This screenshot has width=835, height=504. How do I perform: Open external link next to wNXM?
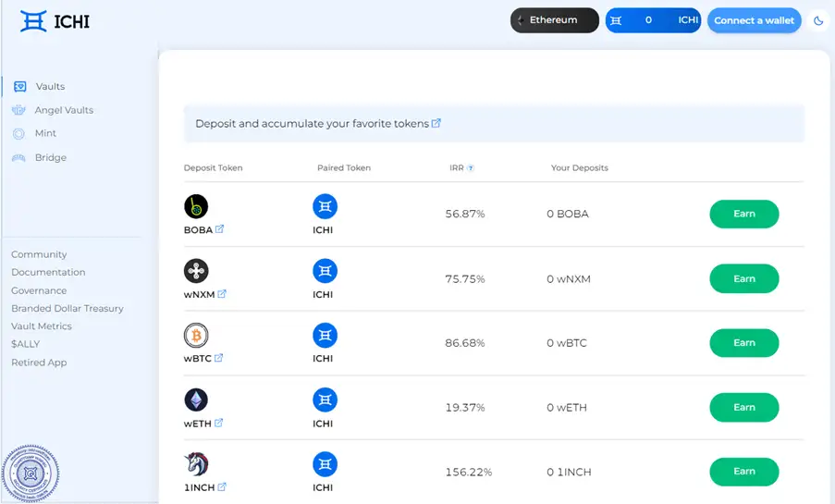point(222,294)
